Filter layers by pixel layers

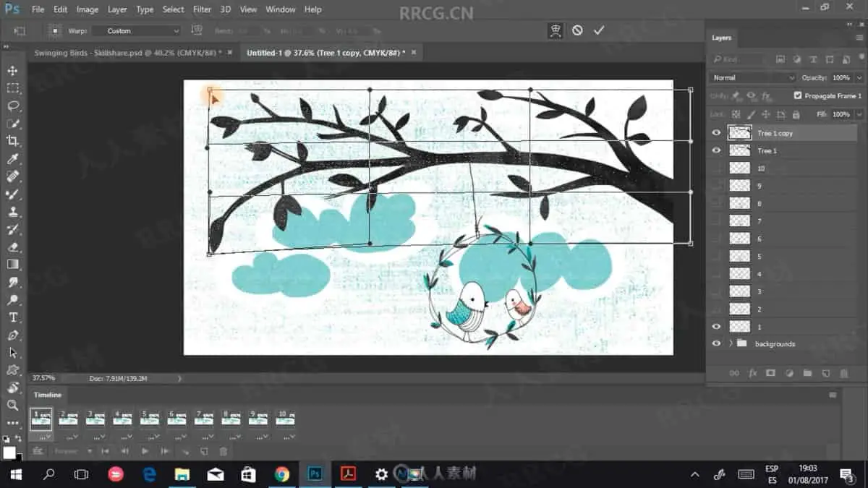(780, 59)
